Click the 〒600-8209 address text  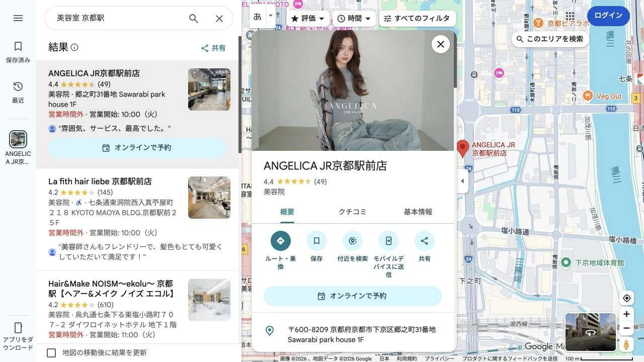[362, 335]
